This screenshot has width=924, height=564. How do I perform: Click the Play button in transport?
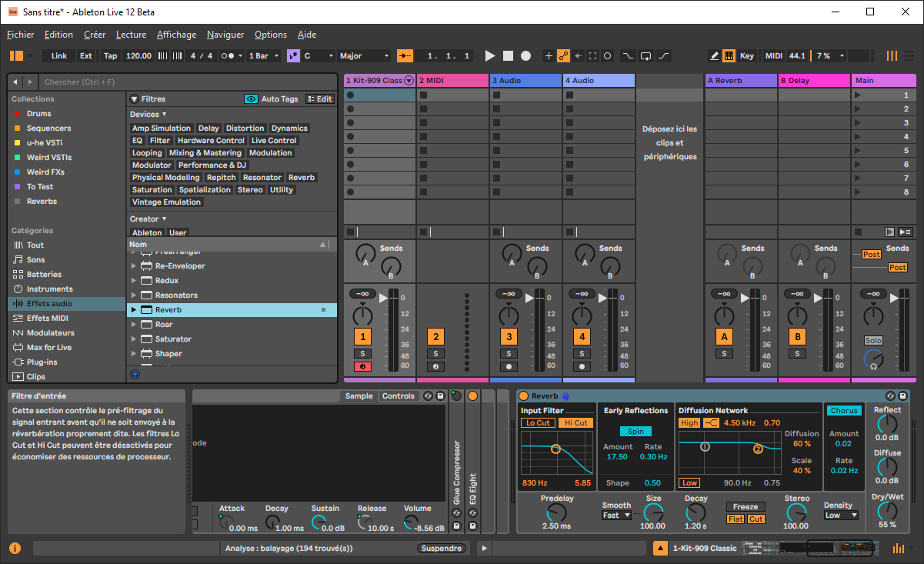click(490, 56)
